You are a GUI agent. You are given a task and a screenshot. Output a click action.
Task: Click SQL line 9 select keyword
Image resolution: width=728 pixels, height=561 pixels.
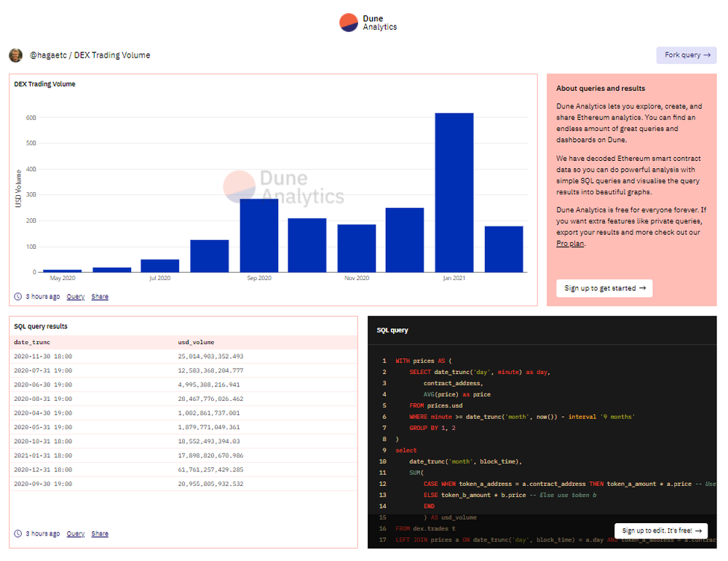pyautogui.click(x=406, y=450)
